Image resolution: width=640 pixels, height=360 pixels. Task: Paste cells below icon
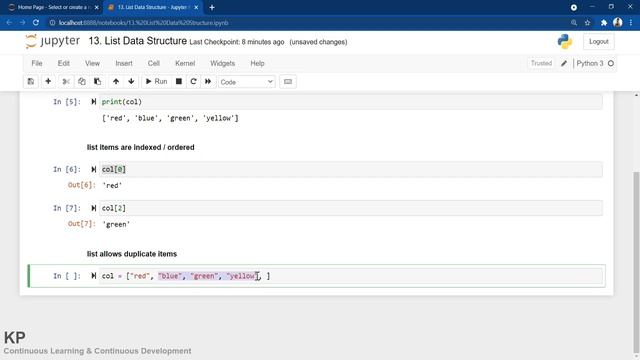pos(97,82)
